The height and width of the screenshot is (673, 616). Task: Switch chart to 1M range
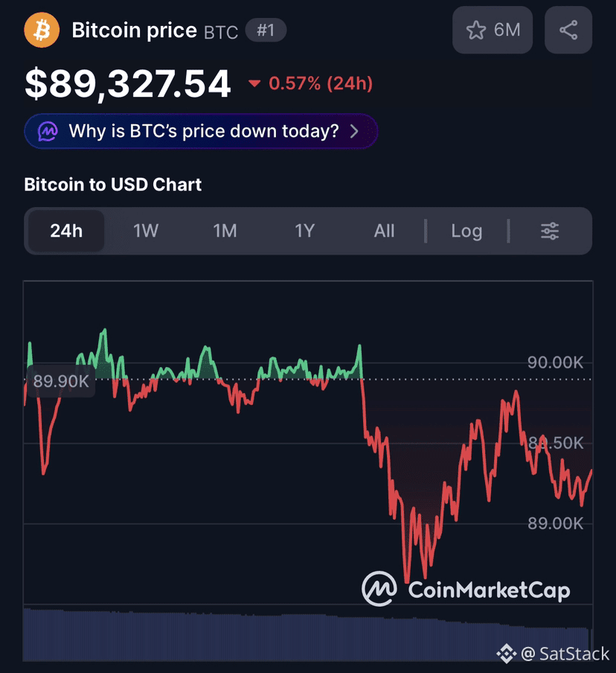click(225, 231)
